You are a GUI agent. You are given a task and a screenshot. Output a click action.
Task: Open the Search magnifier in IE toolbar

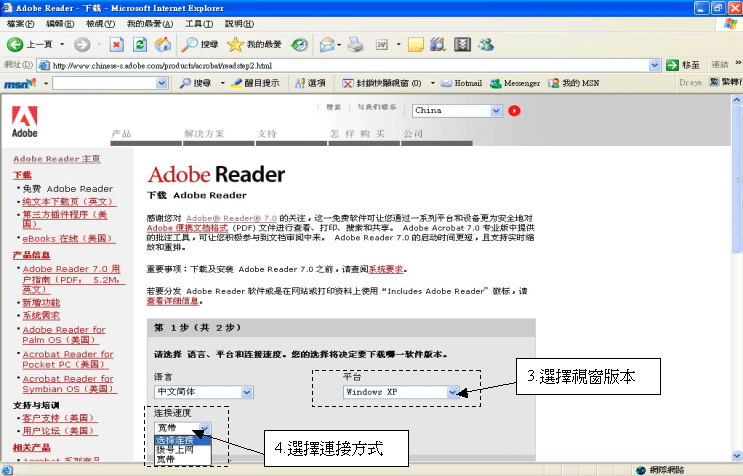pyautogui.click(x=190, y=45)
